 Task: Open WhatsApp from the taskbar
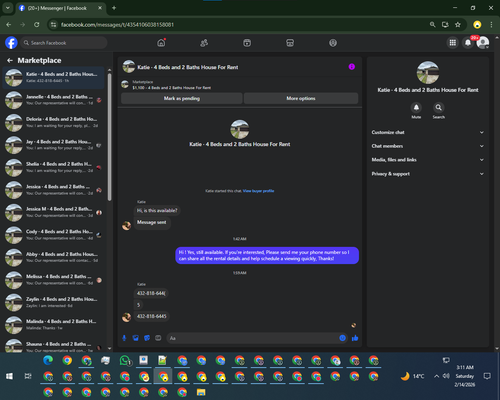[125, 360]
